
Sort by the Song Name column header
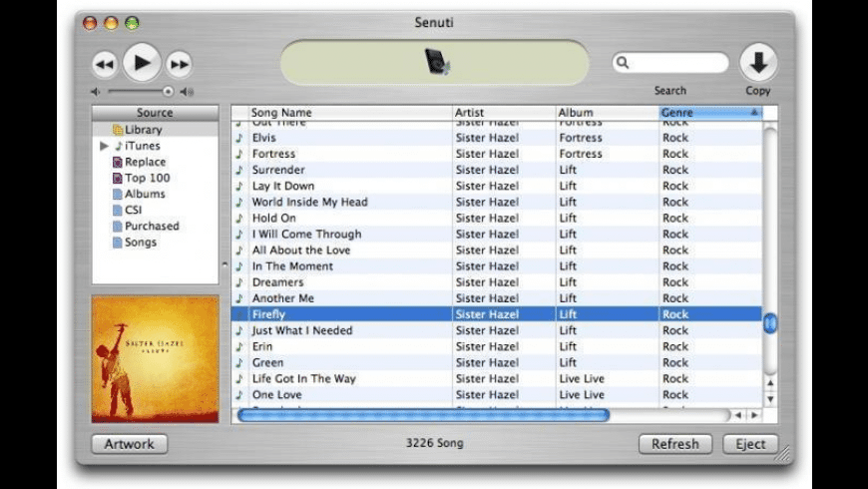click(350, 113)
